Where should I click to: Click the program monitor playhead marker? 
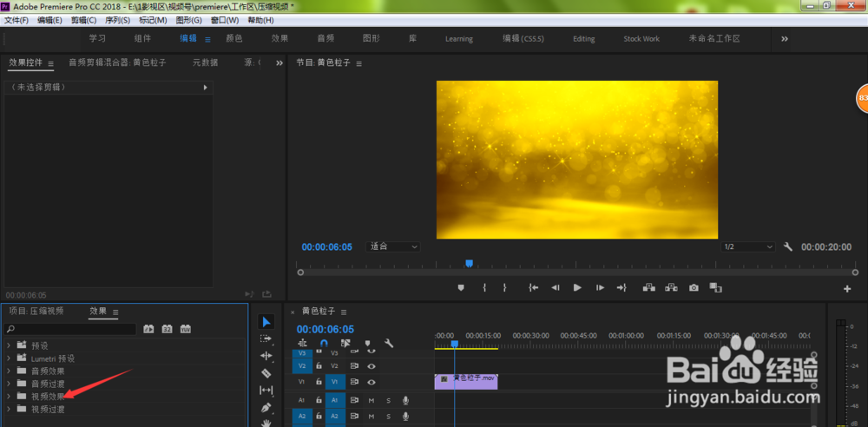pyautogui.click(x=469, y=264)
